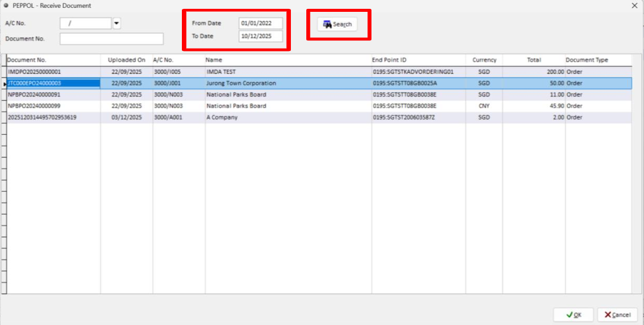The width and height of the screenshot is (644, 325).
Task: Click the Search button with binoculars icon
Action: pos(337,24)
